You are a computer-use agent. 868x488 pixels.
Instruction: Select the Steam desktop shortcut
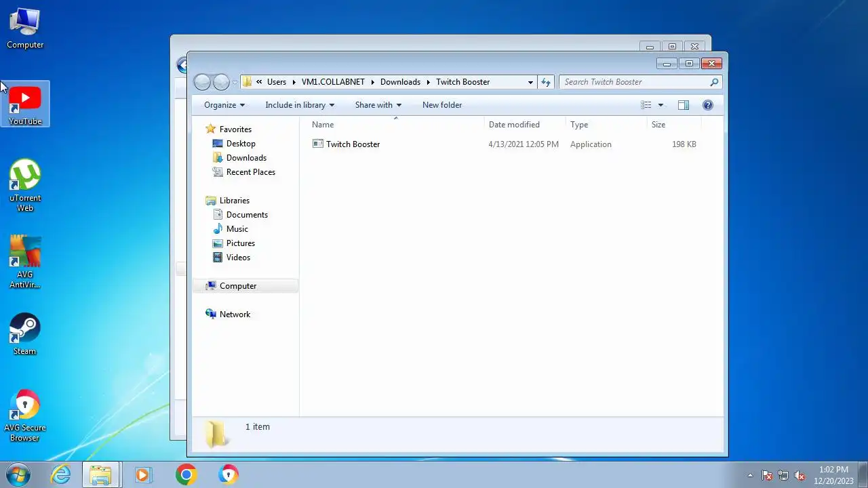[x=25, y=333]
